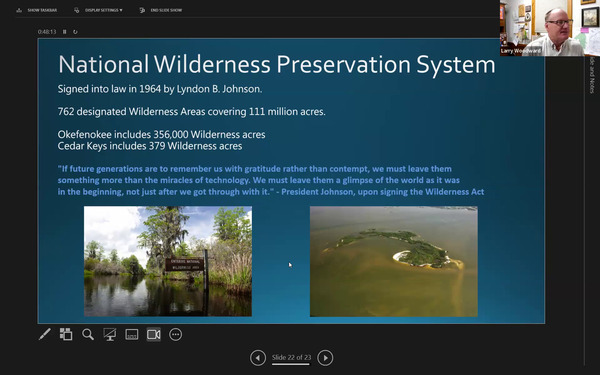This screenshot has height=375, width=600.
Task: Select the pen and laser pointer tools
Action: click(x=44, y=334)
